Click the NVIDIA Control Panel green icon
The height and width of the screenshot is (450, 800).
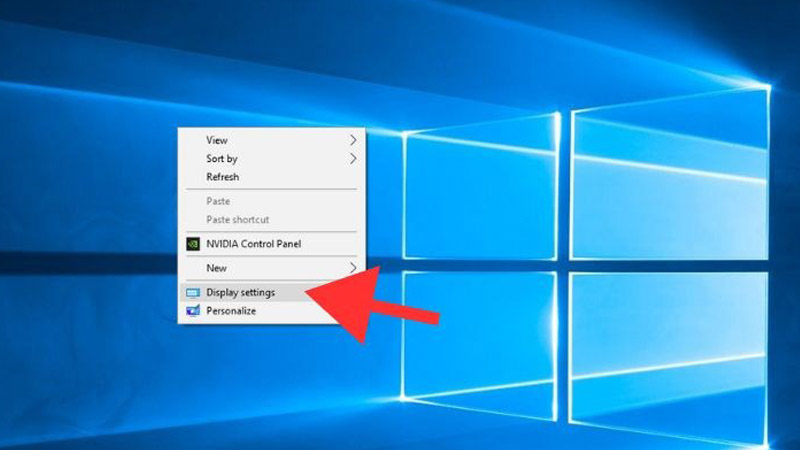[x=193, y=243]
